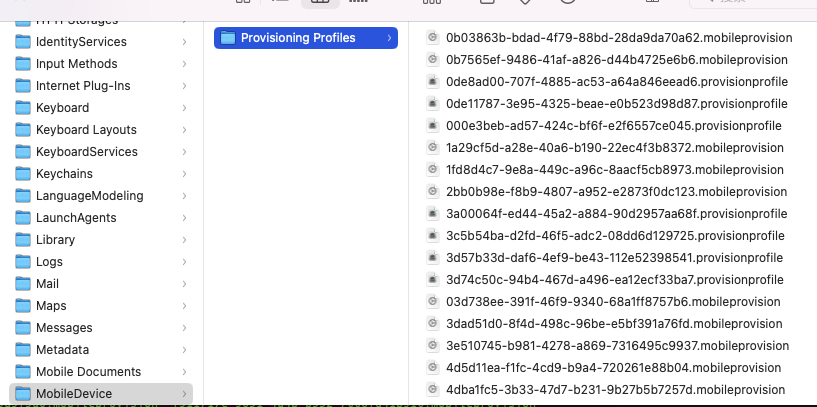Click the Keychains folder icon
The height and width of the screenshot is (407, 817).
point(23,174)
